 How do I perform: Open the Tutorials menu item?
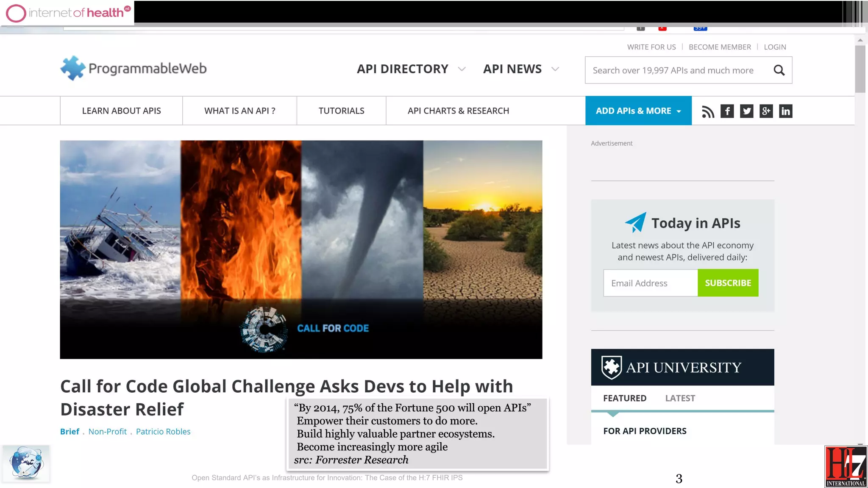(x=341, y=111)
